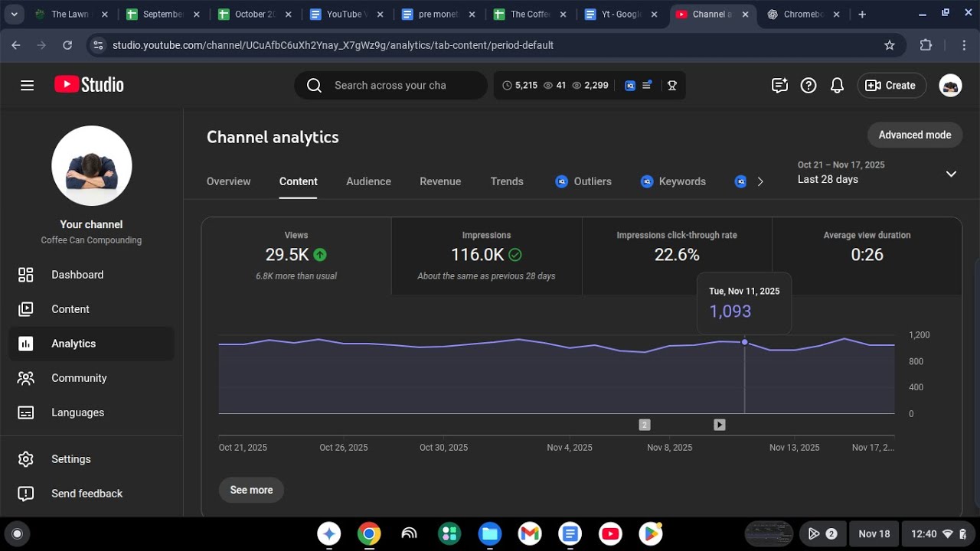Open the Files app from the shelf
This screenshot has width=980, height=551.
coord(489,533)
